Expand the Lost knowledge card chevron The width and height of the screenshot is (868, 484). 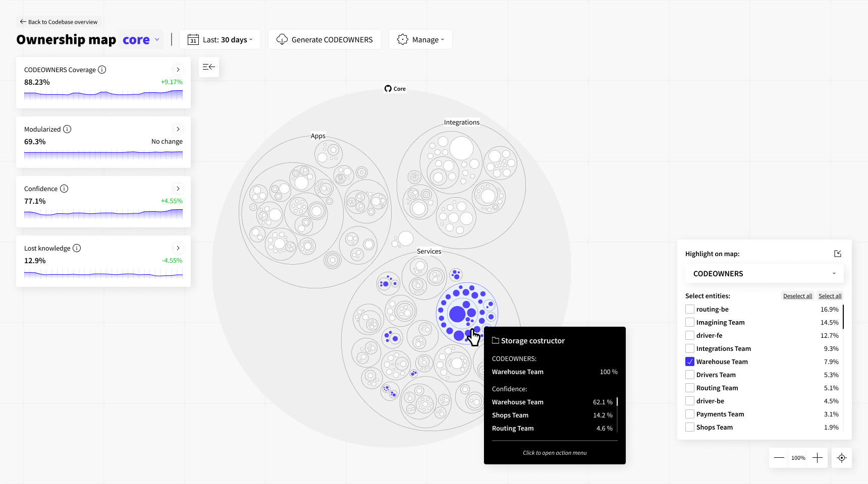pos(178,248)
